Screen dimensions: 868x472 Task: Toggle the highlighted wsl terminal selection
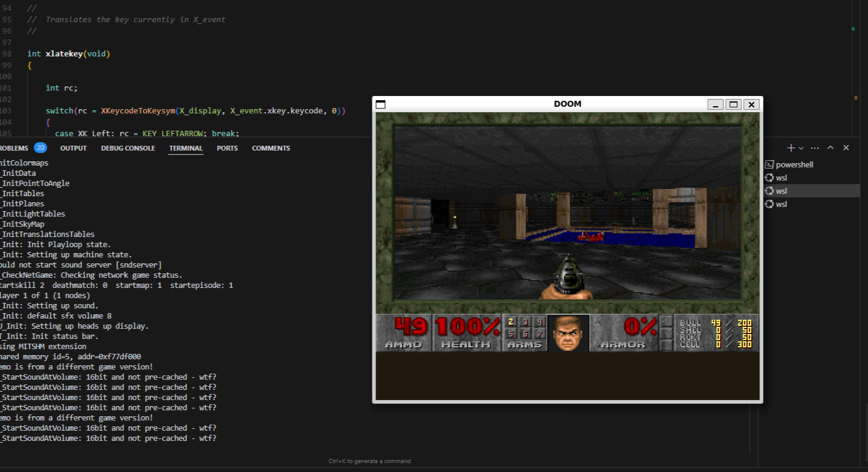coord(787,191)
